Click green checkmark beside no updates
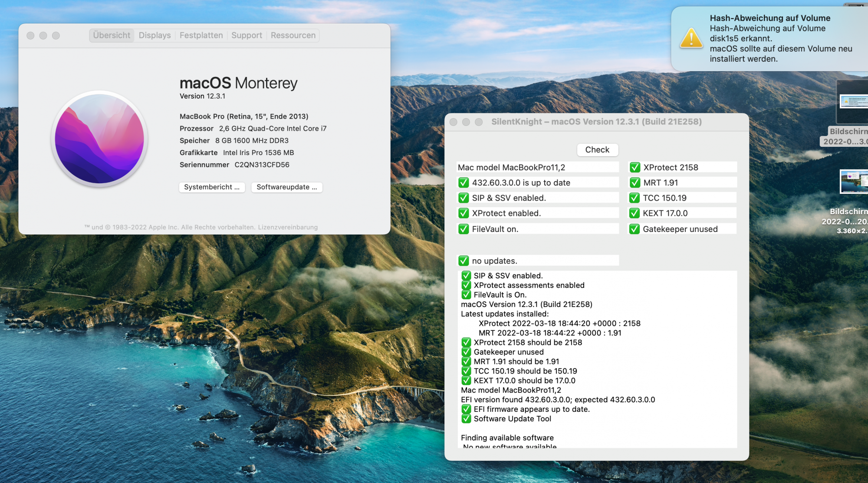Viewport: 868px width, 483px height. pyautogui.click(x=464, y=261)
